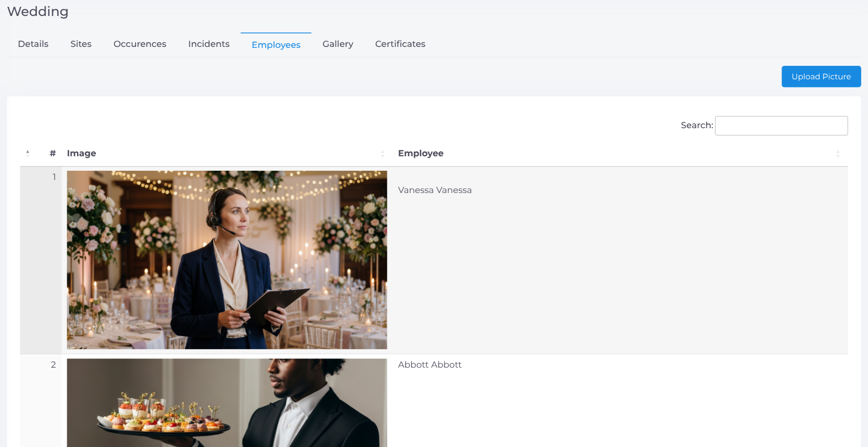Click the Upload Picture button
Viewport: 868px width, 447px height.
point(821,76)
